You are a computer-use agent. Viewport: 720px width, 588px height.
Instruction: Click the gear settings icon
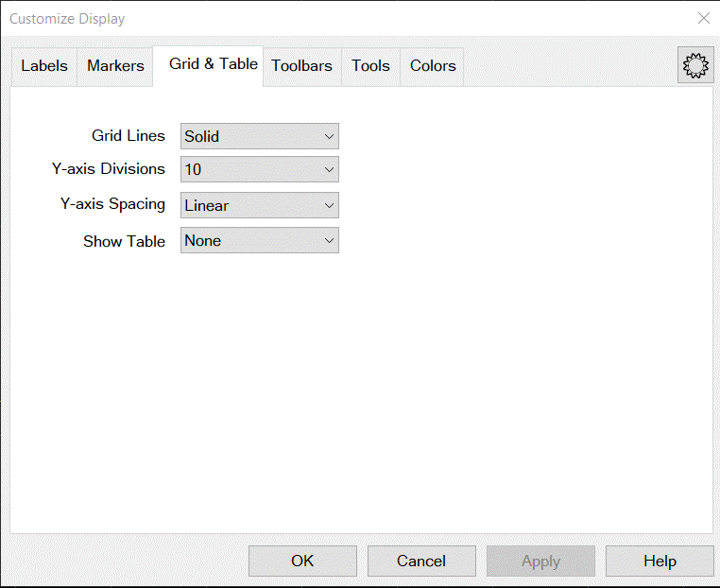(695, 65)
